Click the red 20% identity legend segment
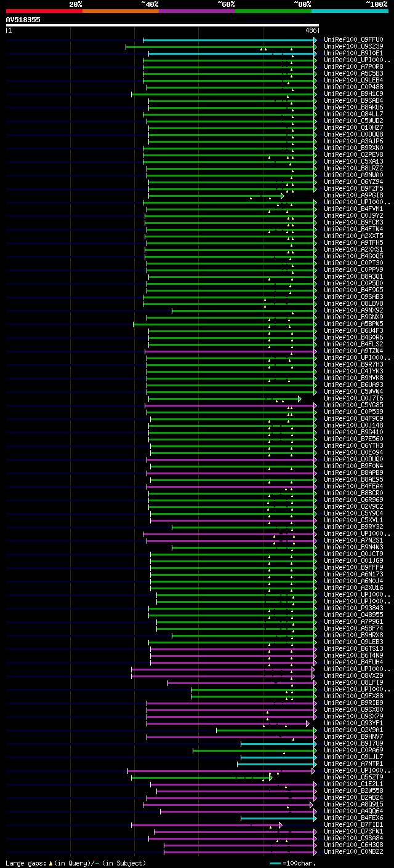 click(44, 11)
